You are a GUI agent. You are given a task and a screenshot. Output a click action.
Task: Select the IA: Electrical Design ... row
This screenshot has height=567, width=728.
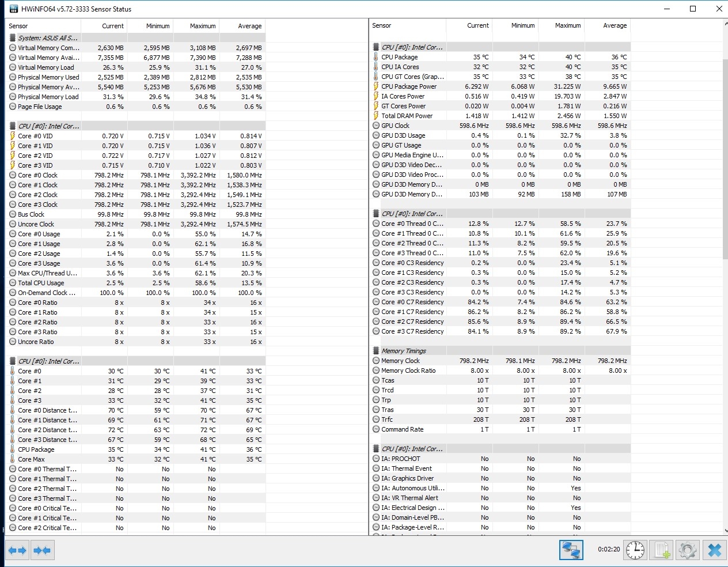point(500,508)
